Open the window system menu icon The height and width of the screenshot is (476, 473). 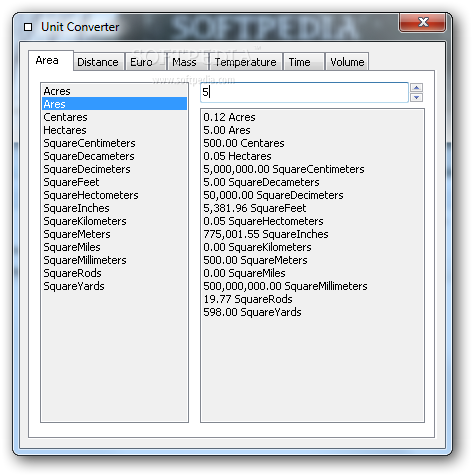point(28,27)
